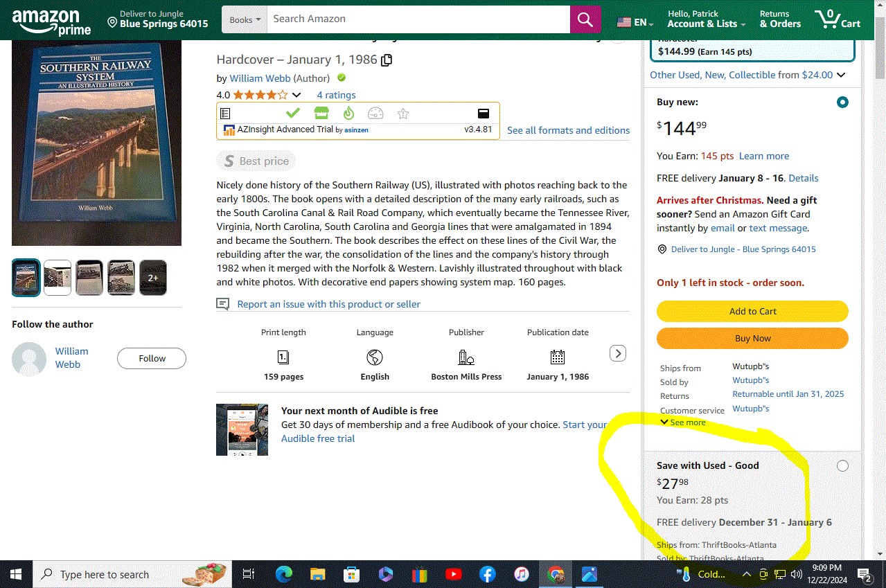Click the Add to Cart button
Viewport: 886px width, 588px height.
click(752, 312)
